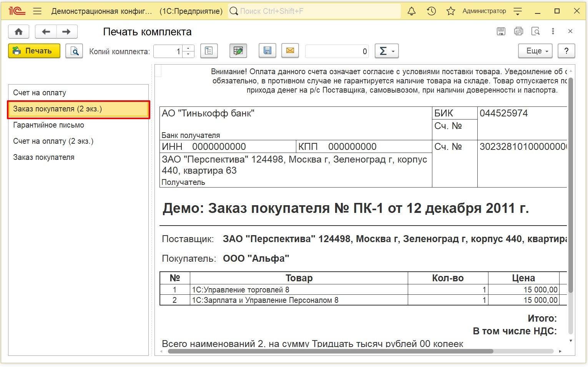Save the print form with the blue diskette icon

coord(267,51)
